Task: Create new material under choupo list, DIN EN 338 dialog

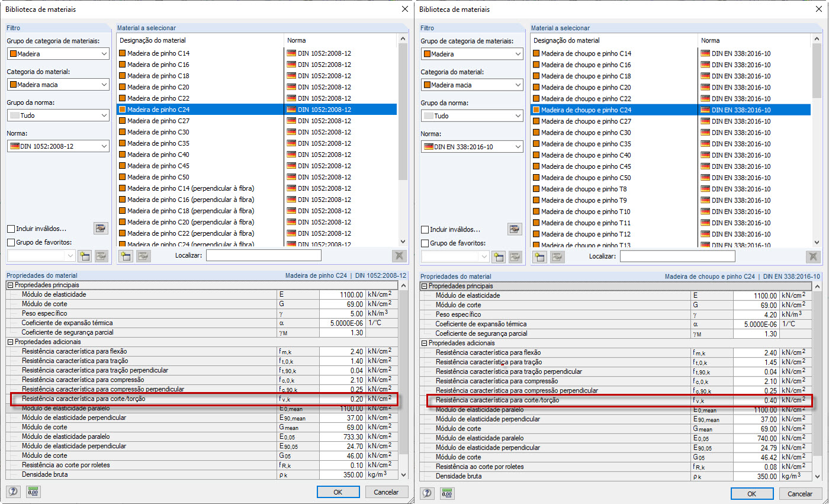Action: point(539,256)
